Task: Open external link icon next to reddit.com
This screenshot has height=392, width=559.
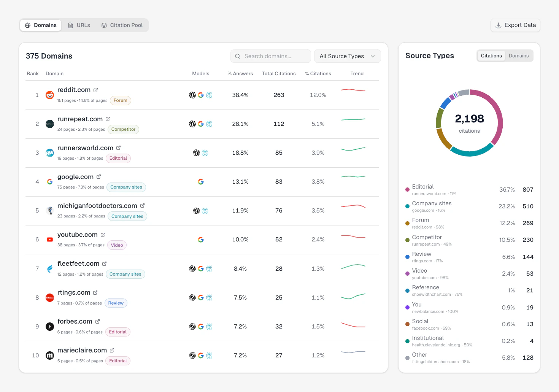Action: 96,90
